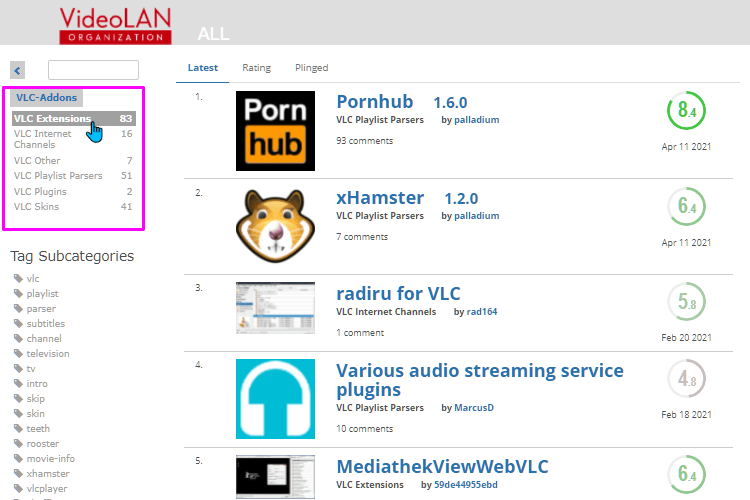750x500 pixels.
Task: Open the VLC-Addons category
Action: point(46,98)
